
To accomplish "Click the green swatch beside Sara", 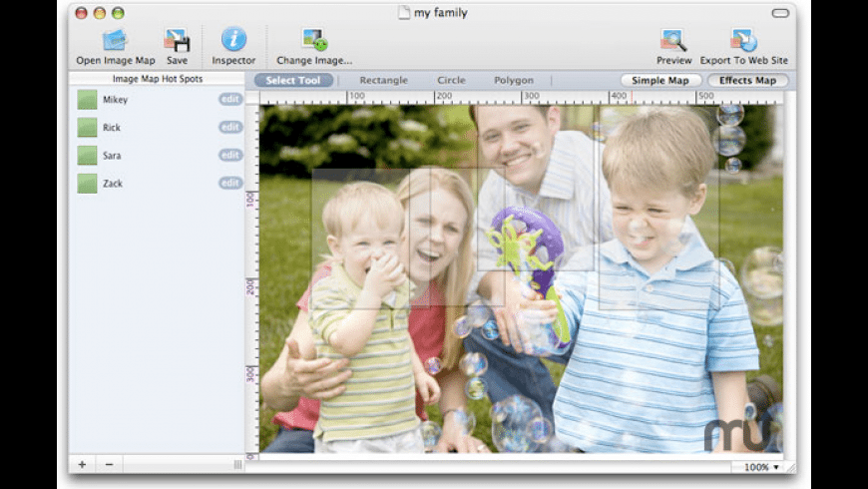I will [87, 155].
